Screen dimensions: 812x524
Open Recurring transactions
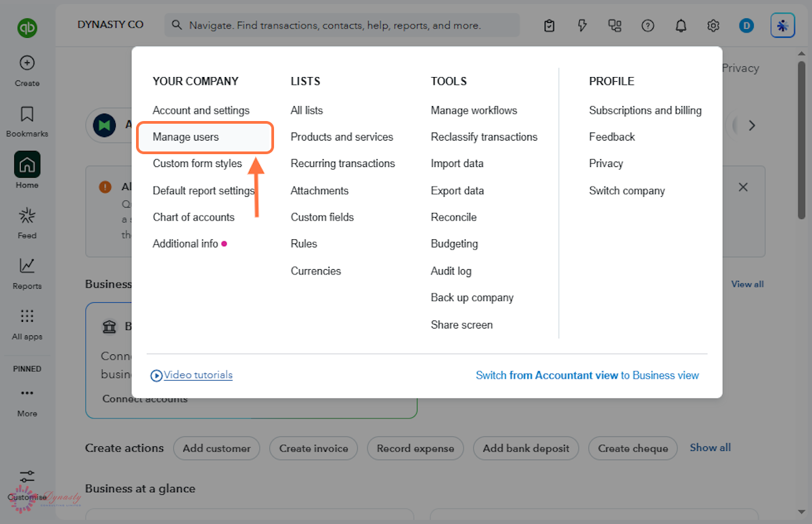pyautogui.click(x=343, y=164)
